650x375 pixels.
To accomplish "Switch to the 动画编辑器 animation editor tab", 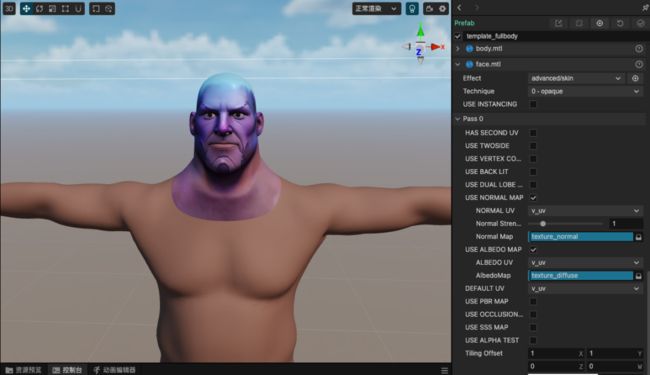I will pos(115,370).
